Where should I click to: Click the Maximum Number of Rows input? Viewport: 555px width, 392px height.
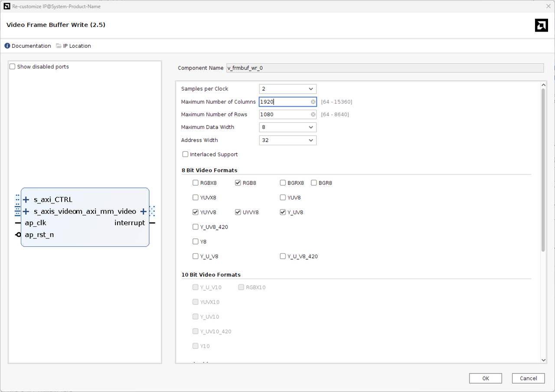(284, 114)
